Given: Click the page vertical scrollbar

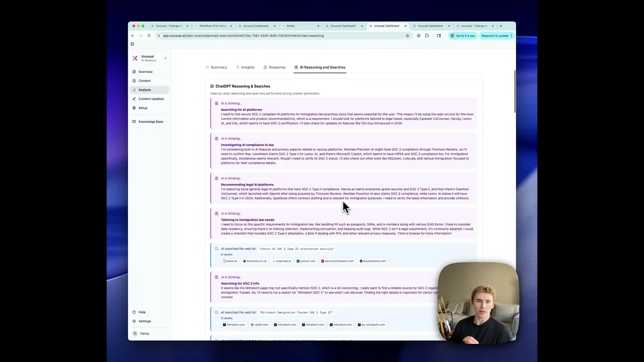Looking at the screenshot, I should [x=514, y=92].
